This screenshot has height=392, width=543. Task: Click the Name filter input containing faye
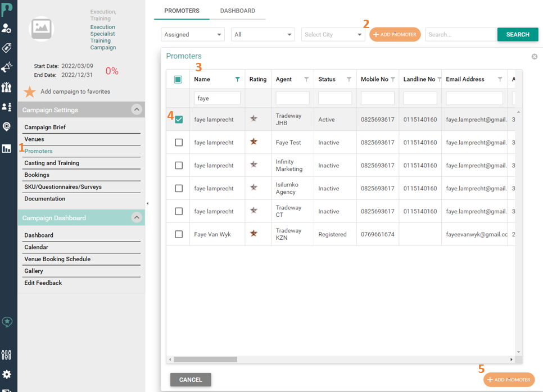(216, 98)
